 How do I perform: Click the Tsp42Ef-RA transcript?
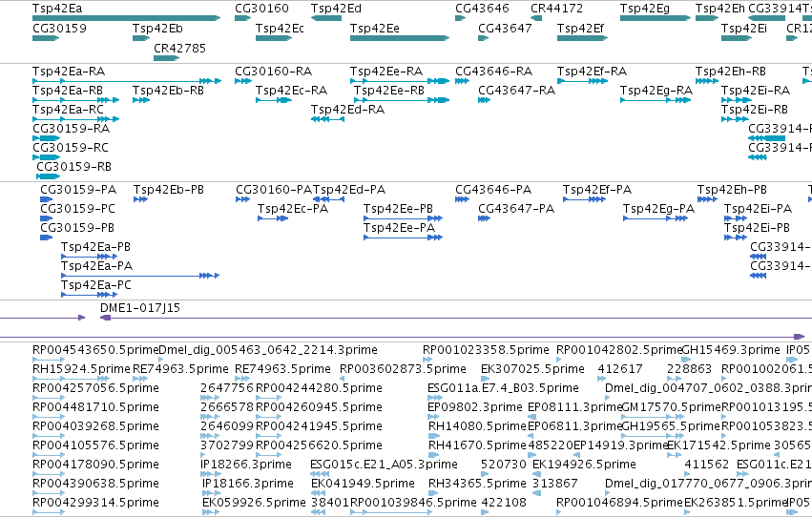coord(583,81)
